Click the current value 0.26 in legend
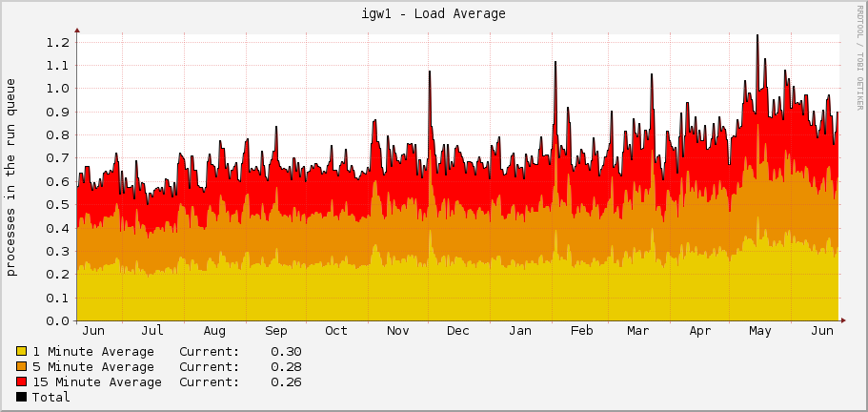This screenshot has height=412, width=868. pos(286,382)
